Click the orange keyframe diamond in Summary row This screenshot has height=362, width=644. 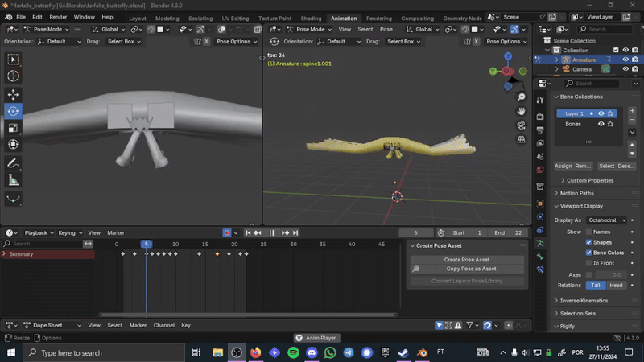click(x=217, y=254)
